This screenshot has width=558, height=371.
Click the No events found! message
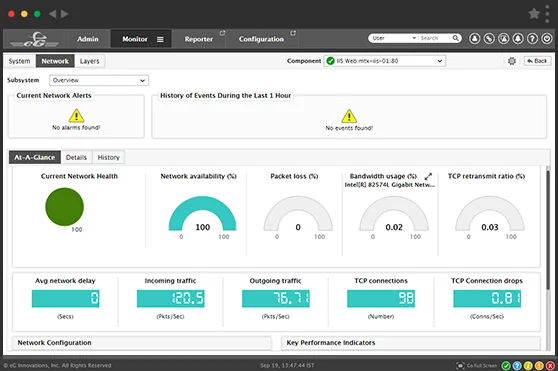[x=349, y=128]
